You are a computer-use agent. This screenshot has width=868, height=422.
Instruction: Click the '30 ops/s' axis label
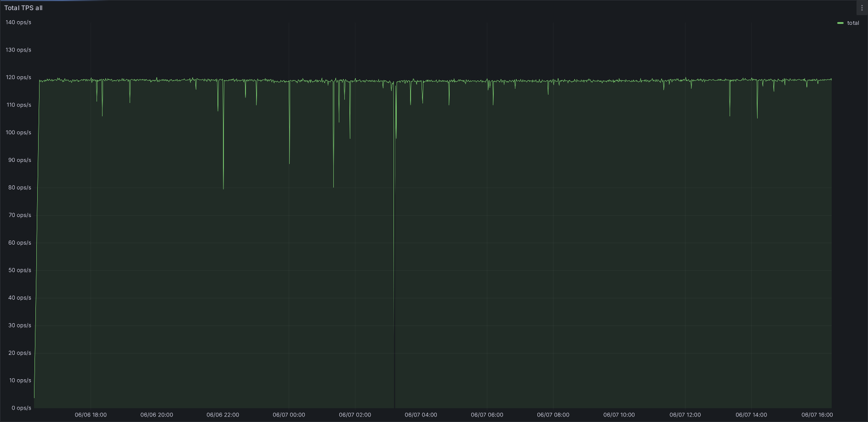pos(20,325)
